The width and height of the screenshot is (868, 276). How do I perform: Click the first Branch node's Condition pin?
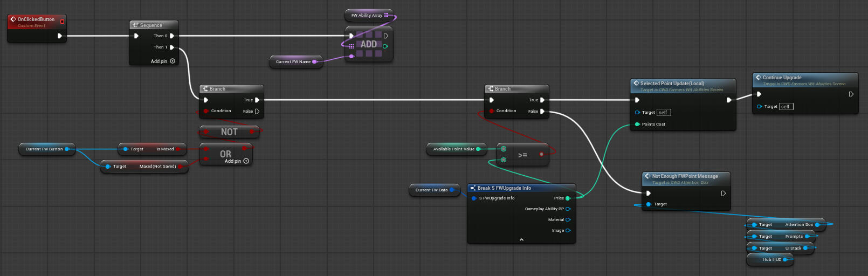click(x=206, y=111)
